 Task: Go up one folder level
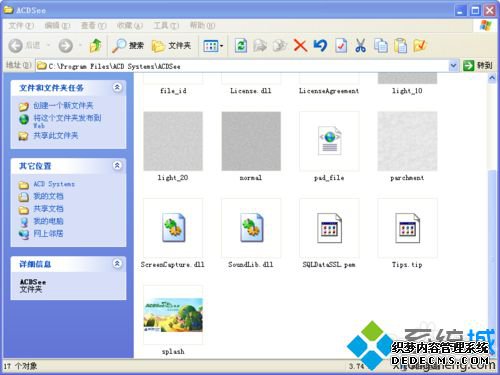pos(95,46)
